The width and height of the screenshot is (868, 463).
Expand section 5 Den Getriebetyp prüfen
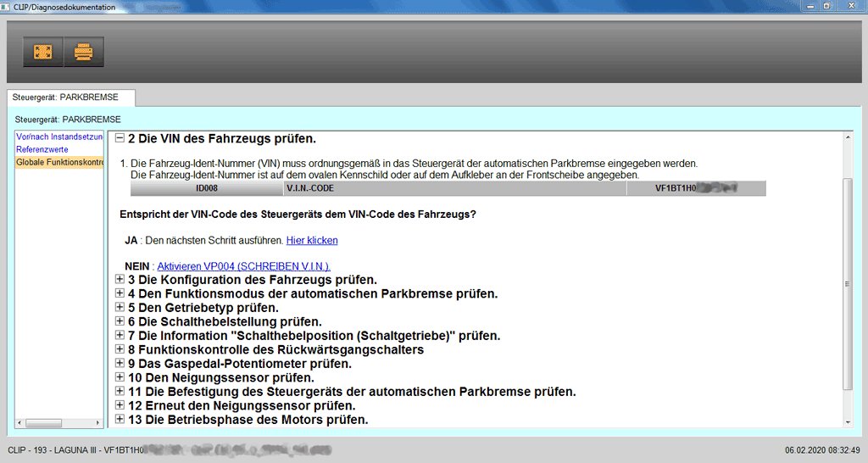coord(120,308)
